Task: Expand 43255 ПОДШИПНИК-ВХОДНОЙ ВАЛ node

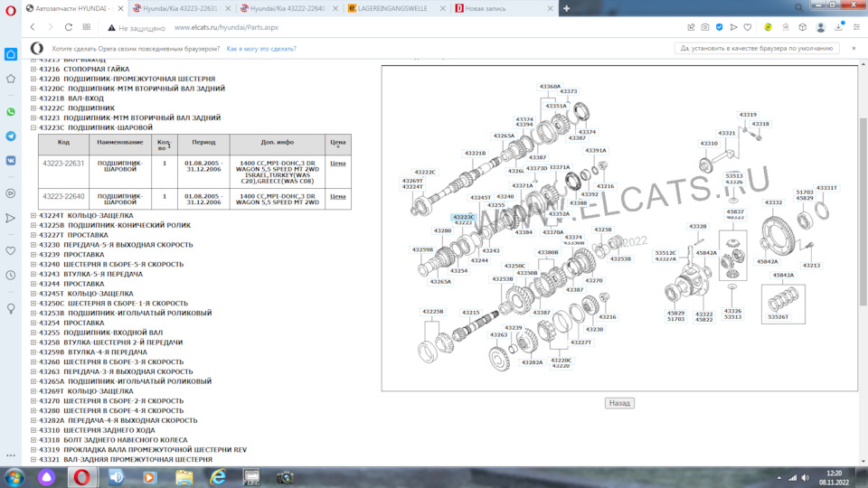Action: [33, 333]
